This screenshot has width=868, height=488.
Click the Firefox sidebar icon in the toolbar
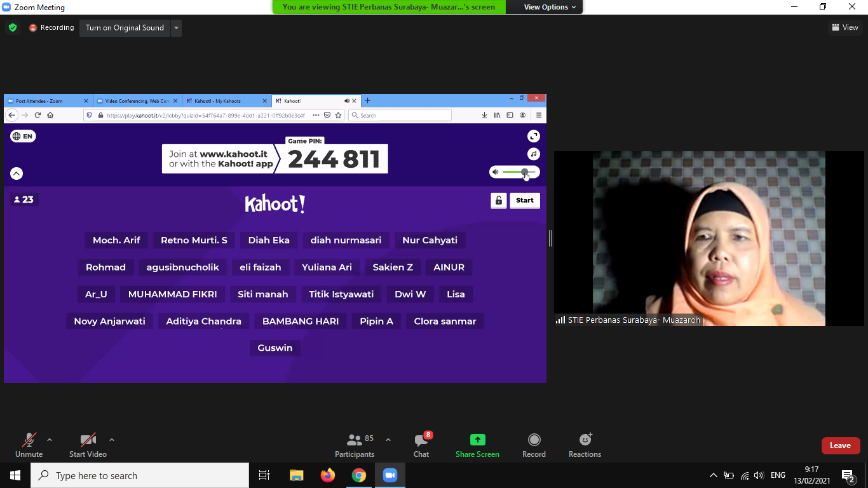[510, 115]
